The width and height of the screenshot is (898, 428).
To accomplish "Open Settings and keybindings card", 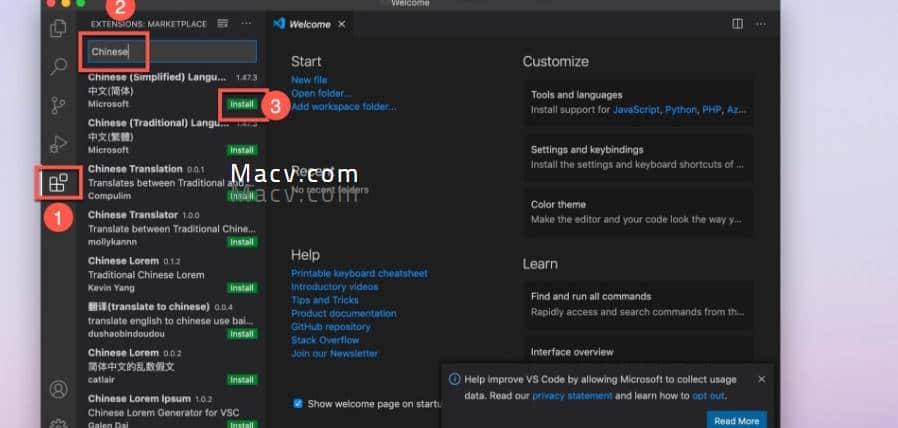I will point(638,157).
